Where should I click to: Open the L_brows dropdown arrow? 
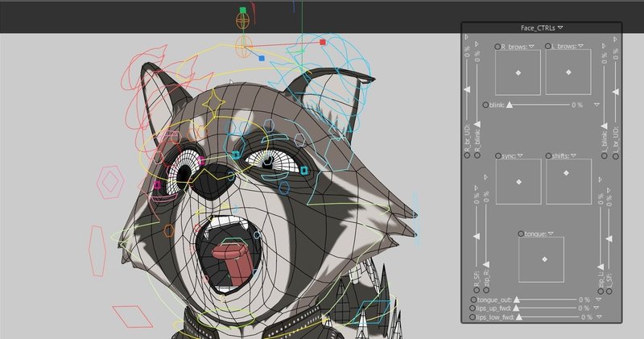click(580, 46)
